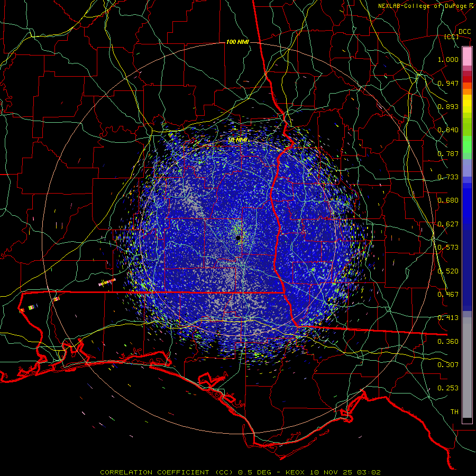
Task: Click the 50 NMI range ring label
Action: tap(237, 140)
